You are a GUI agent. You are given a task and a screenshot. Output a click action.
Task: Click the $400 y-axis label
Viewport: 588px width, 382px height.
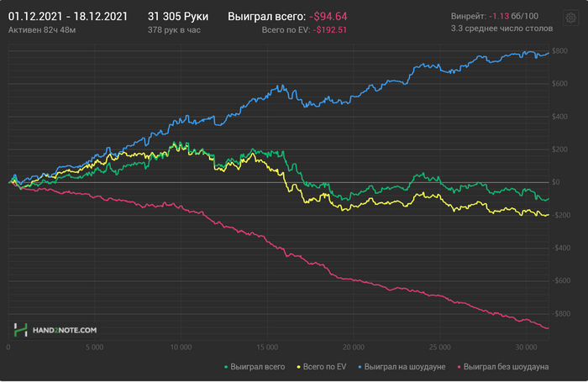tap(559, 117)
